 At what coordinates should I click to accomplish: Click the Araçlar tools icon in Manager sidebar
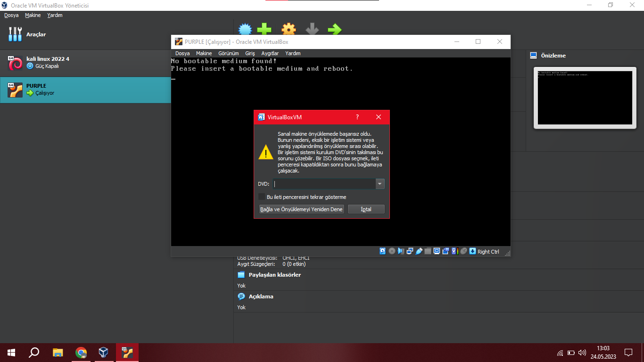[15, 34]
